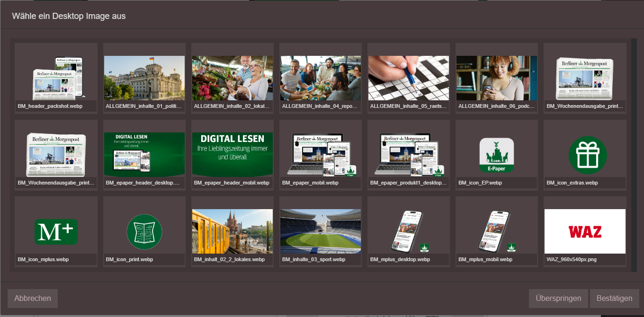Pick the BM_epaper_mobil.webp device mockup
Image resolution: width=644 pixels, height=317 pixels.
pyautogui.click(x=320, y=155)
